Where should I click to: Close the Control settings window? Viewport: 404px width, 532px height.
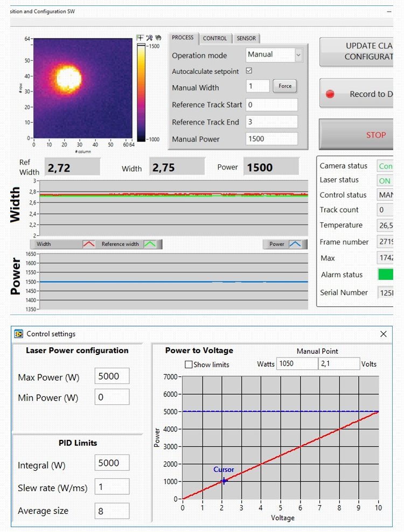pos(384,334)
